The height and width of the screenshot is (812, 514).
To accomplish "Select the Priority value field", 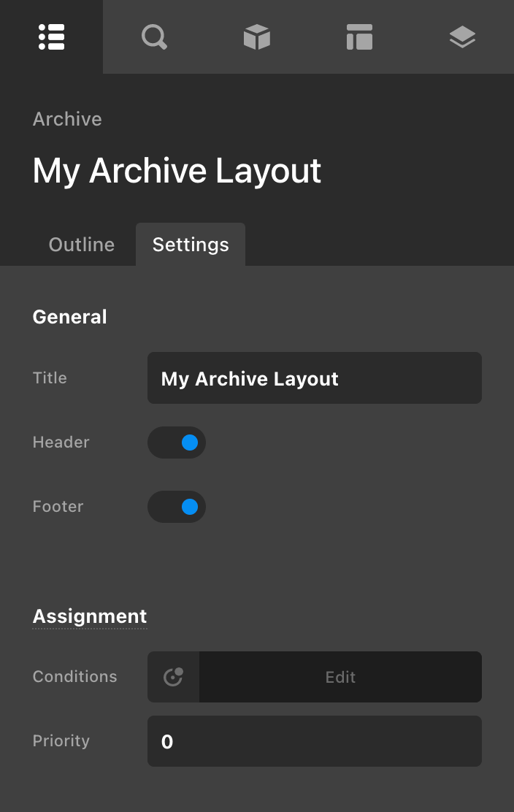I will click(314, 740).
